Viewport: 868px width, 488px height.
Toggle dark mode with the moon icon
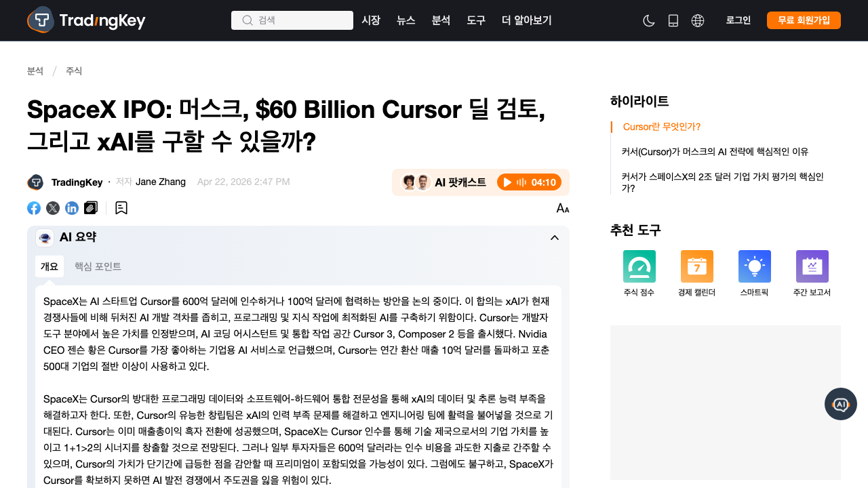pyautogui.click(x=649, y=20)
